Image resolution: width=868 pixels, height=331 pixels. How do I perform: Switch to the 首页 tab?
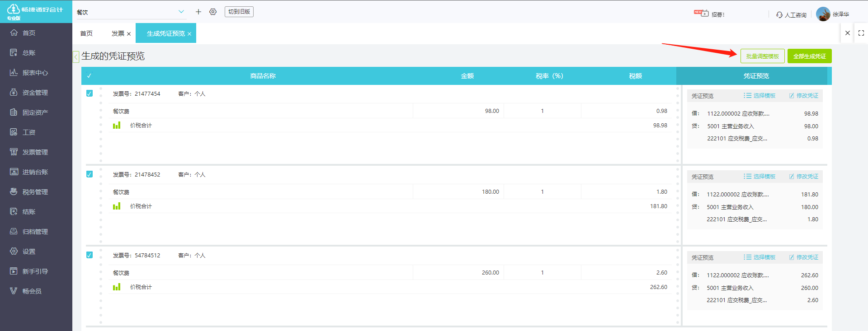pyautogui.click(x=86, y=33)
